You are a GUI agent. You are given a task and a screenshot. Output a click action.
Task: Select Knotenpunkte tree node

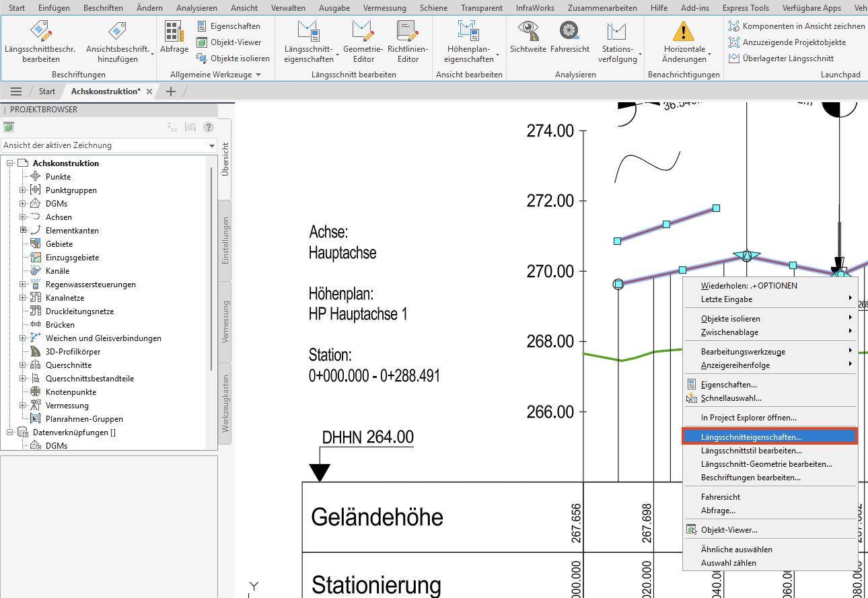(x=71, y=392)
